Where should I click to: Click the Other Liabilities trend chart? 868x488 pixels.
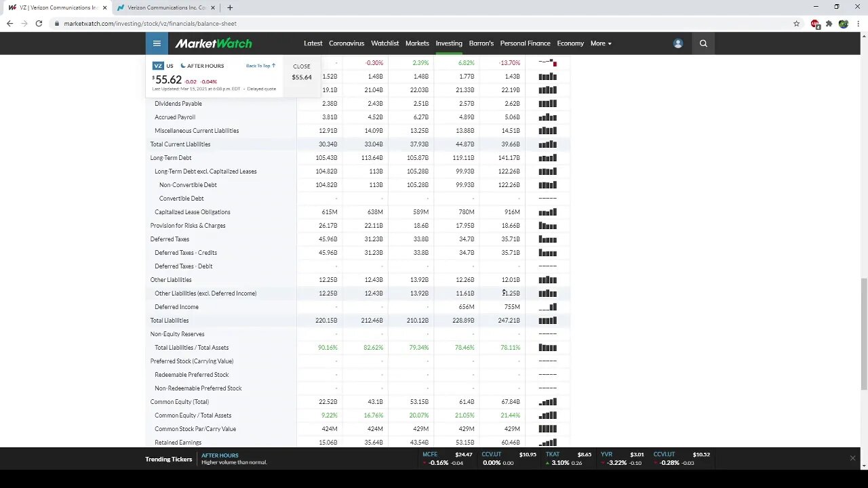(x=547, y=280)
